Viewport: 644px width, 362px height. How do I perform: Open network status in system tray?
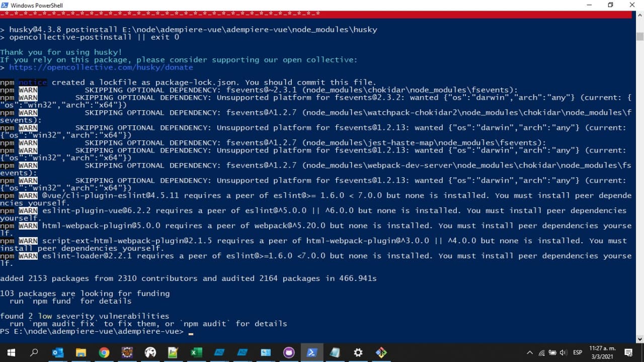541,352
